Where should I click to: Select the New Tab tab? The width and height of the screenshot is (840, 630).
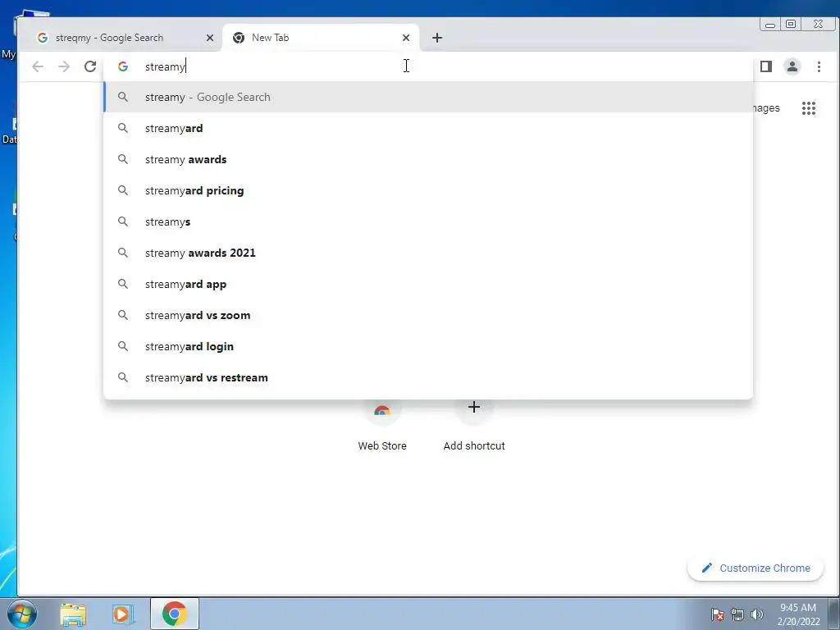click(x=321, y=38)
